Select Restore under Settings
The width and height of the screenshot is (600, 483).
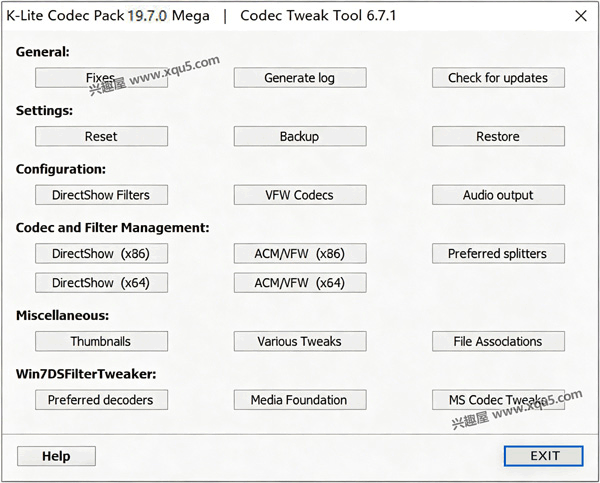click(x=498, y=136)
